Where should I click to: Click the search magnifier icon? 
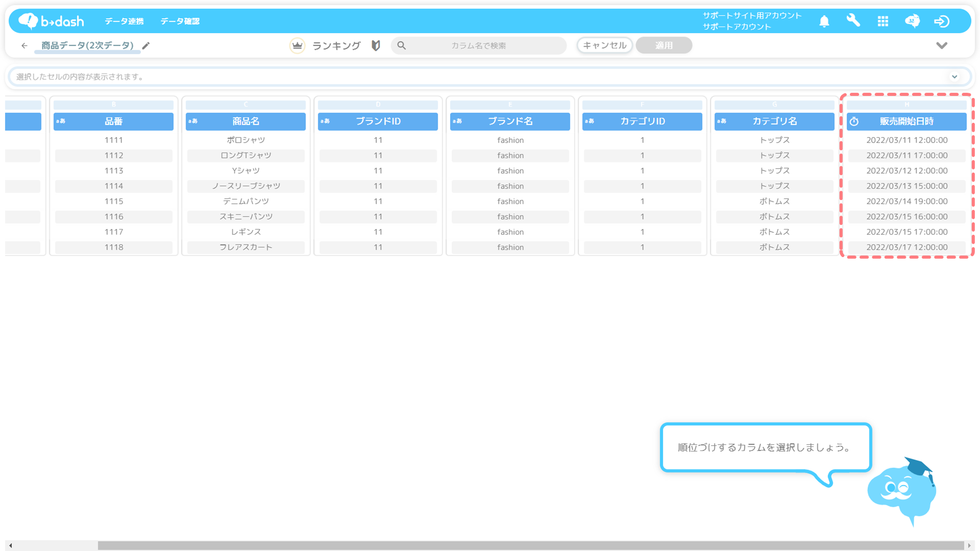(402, 46)
